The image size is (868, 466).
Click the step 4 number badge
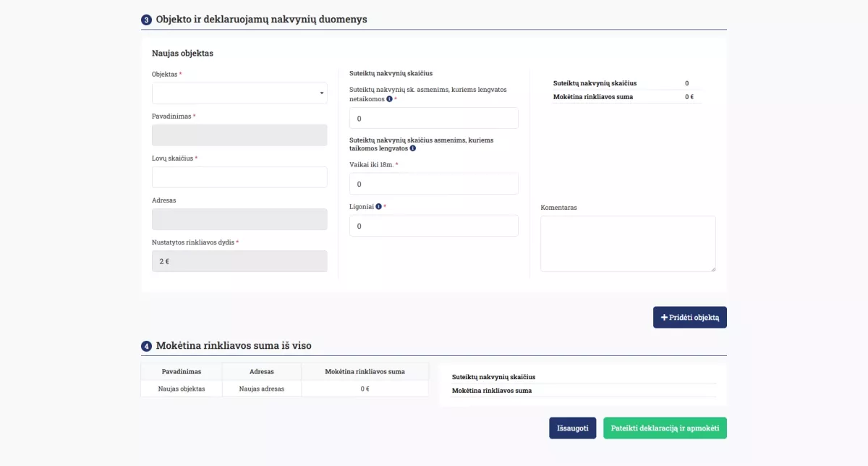146,347
